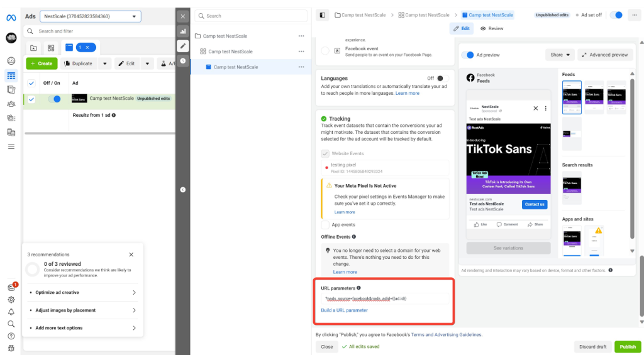The height and width of the screenshot is (355, 644).
Task: Click the Search and filter field
Action: pyautogui.click(x=100, y=31)
